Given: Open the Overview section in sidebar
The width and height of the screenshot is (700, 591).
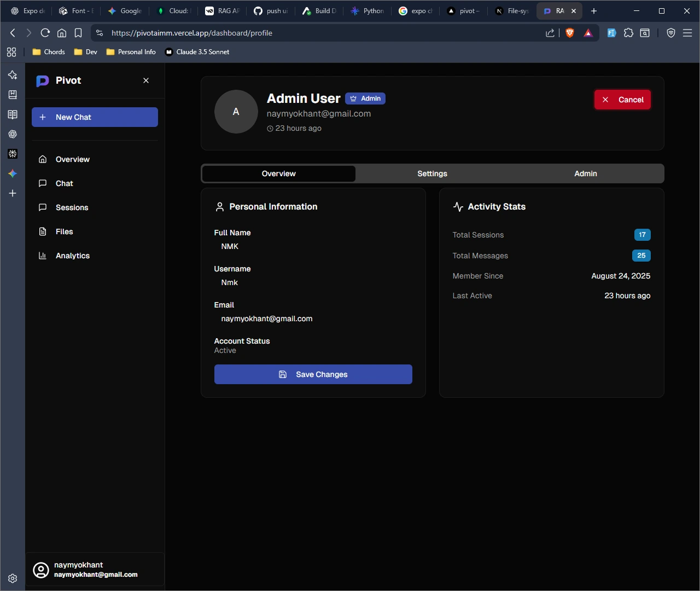Looking at the screenshot, I should [x=72, y=159].
